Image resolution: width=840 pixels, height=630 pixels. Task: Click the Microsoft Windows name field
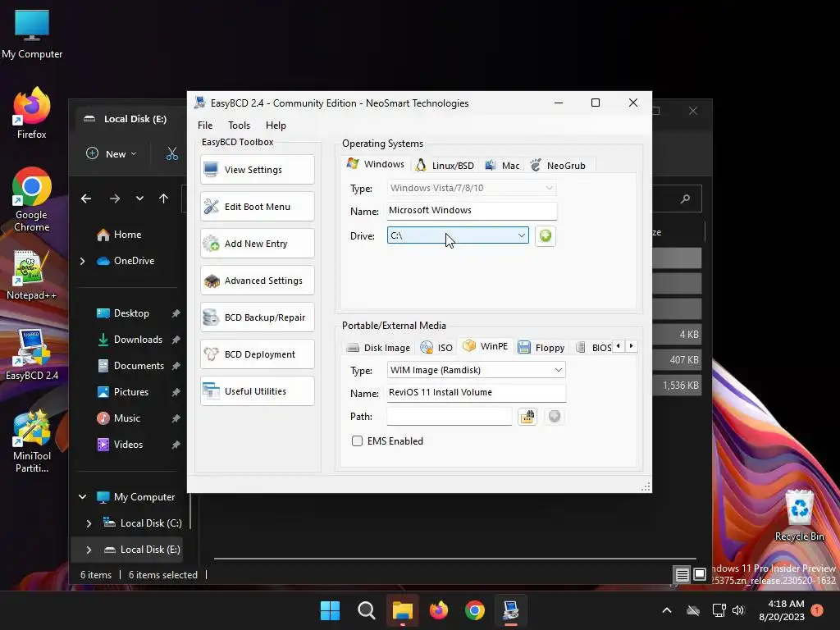click(x=472, y=211)
